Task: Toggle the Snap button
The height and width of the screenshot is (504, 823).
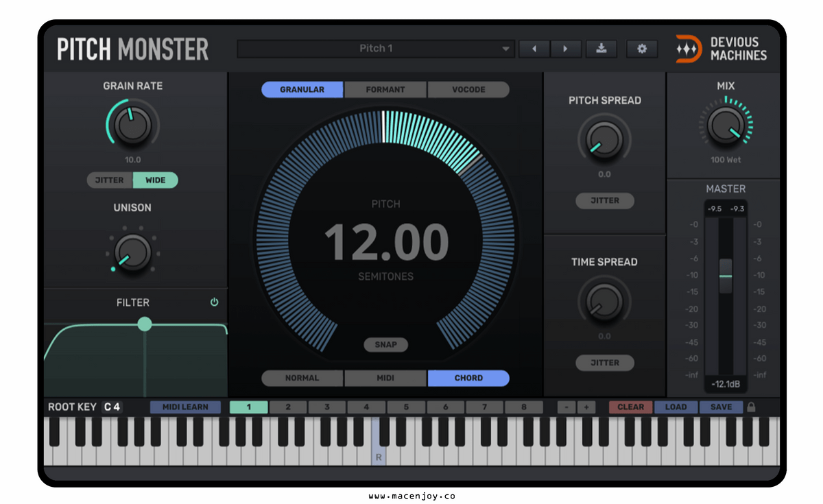Action: coord(385,344)
